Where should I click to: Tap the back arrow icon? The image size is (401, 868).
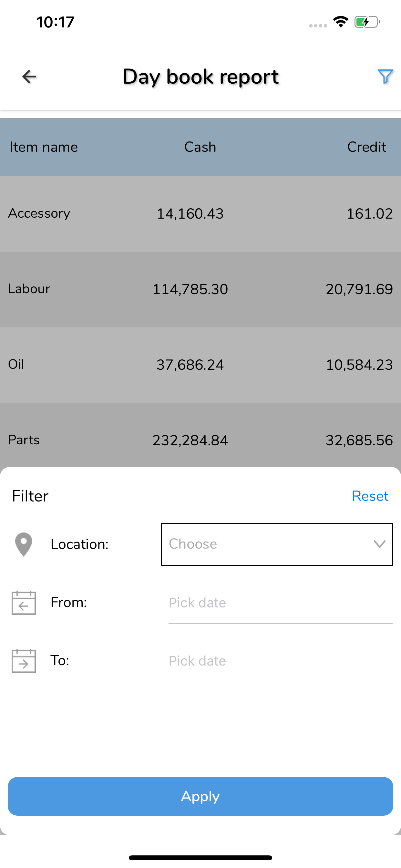pos(29,77)
